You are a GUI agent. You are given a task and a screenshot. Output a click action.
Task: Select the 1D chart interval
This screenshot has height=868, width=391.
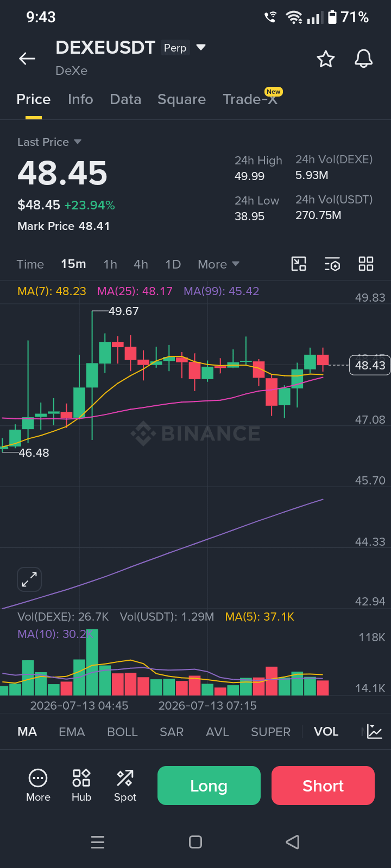(173, 264)
